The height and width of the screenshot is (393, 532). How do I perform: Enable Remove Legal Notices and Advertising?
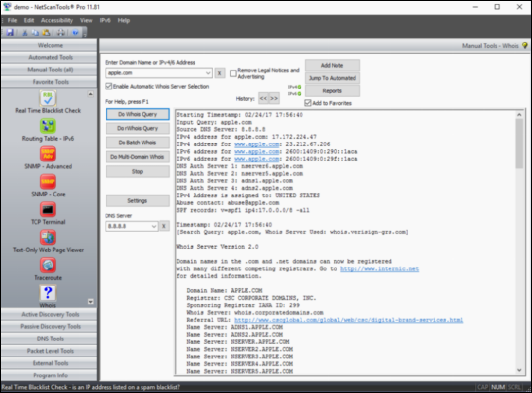tap(233, 73)
